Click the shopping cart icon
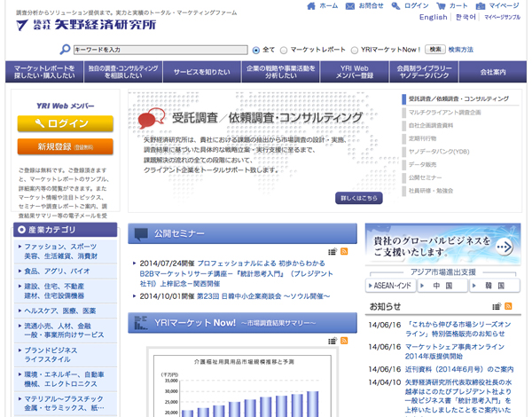The image size is (532, 417). 441,5
